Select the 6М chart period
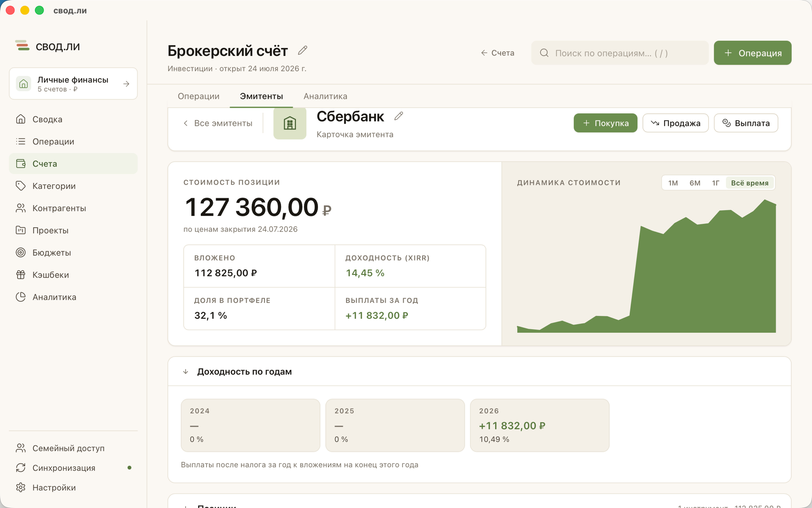The width and height of the screenshot is (812, 508). click(695, 183)
